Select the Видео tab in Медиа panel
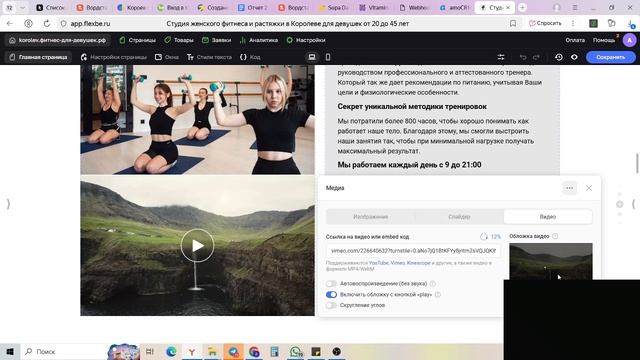Screen dimensions: 640x360 tap(548, 217)
